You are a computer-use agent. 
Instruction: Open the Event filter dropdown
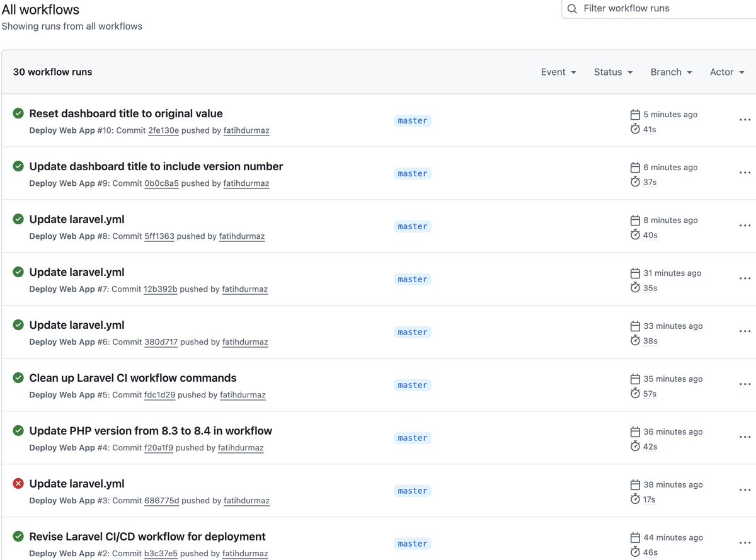point(559,72)
